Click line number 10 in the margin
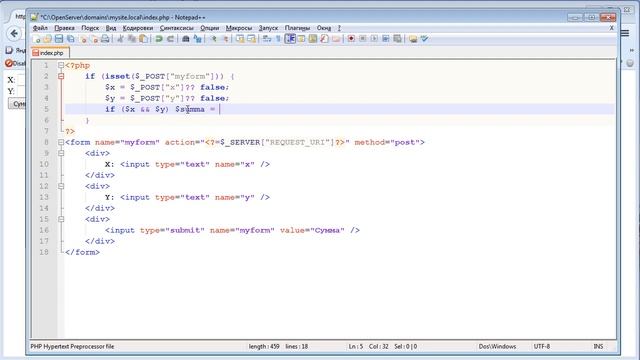This screenshot has width=640, height=360. (x=44, y=164)
